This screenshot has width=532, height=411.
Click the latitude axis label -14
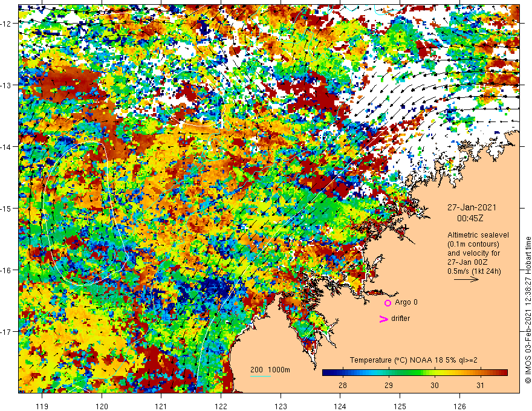click(6, 147)
